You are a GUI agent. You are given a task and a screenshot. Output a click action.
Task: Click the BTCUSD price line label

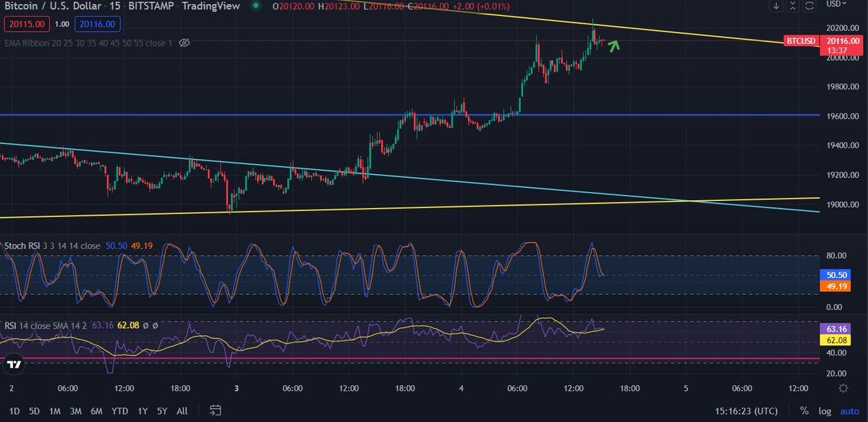pyautogui.click(x=801, y=41)
